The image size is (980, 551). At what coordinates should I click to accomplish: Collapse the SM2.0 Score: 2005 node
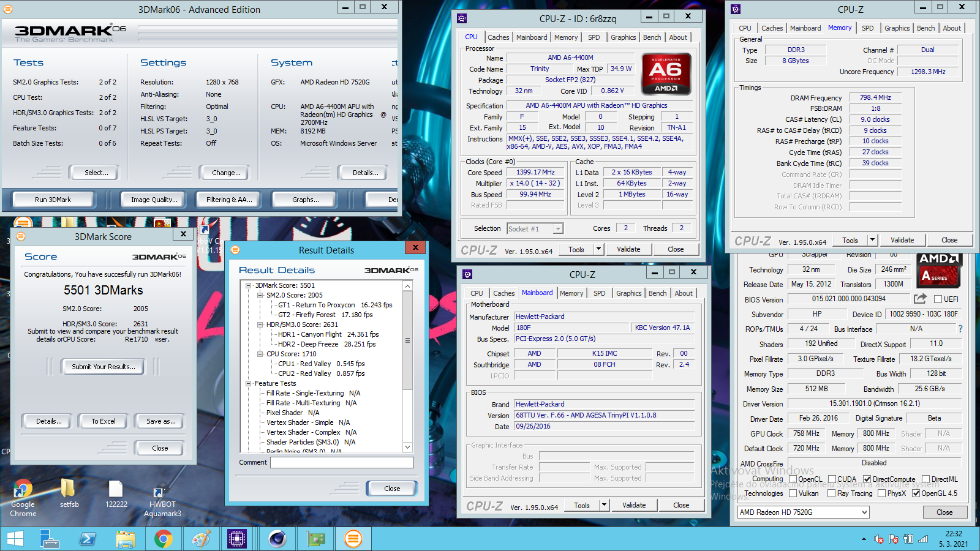[x=260, y=295]
